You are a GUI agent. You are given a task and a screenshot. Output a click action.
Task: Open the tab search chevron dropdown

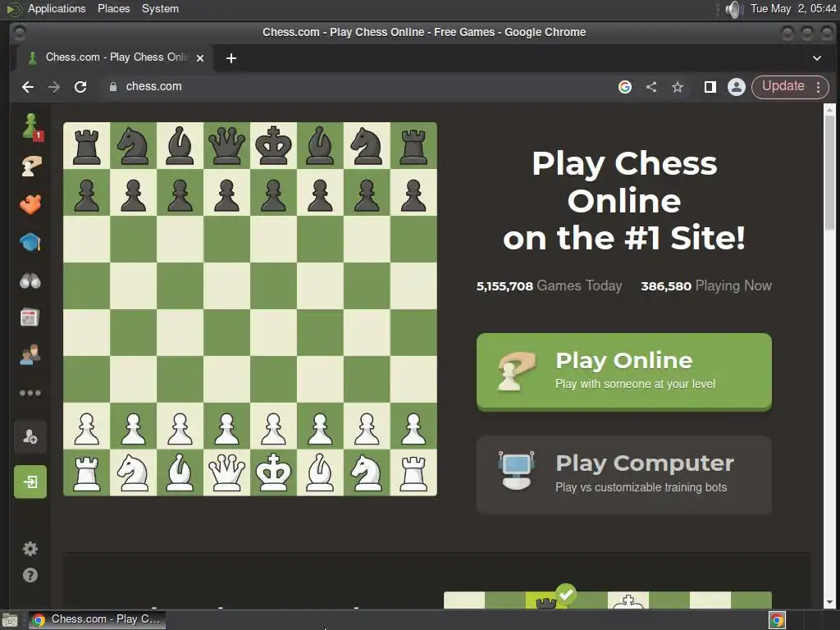pyautogui.click(x=816, y=58)
